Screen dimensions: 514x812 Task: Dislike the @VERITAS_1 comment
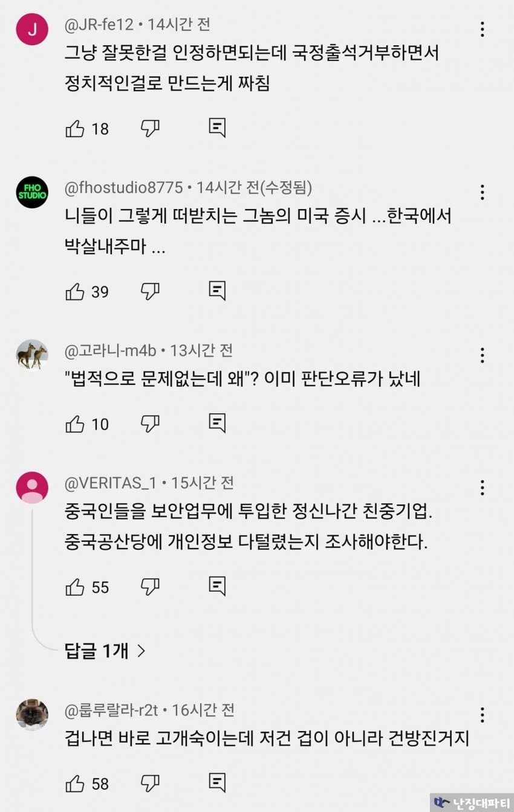click(x=150, y=586)
